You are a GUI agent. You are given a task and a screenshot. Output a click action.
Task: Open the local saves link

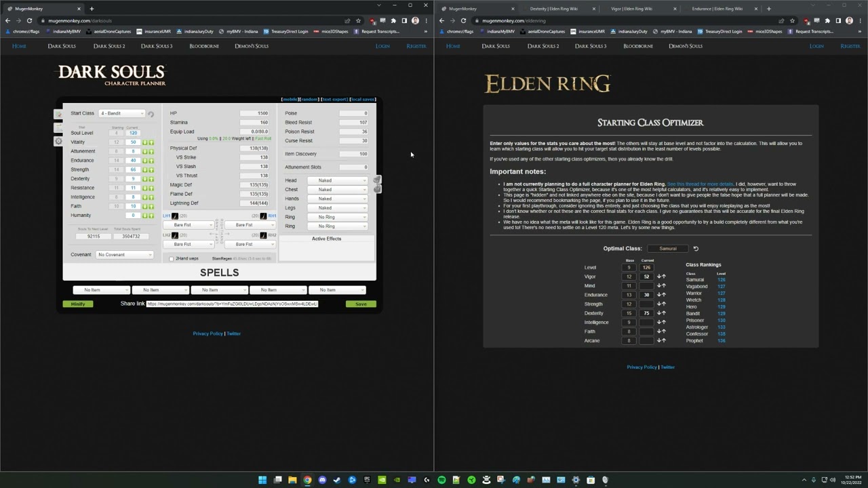click(x=362, y=99)
